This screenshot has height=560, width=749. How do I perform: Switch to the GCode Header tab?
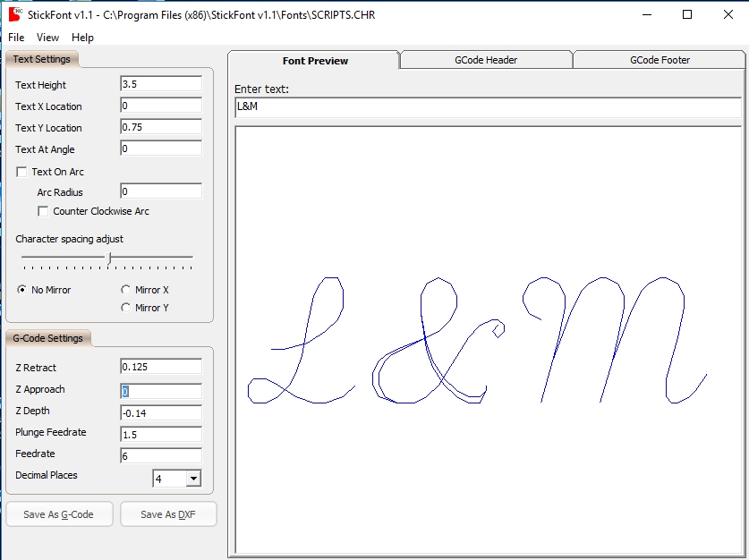486,60
